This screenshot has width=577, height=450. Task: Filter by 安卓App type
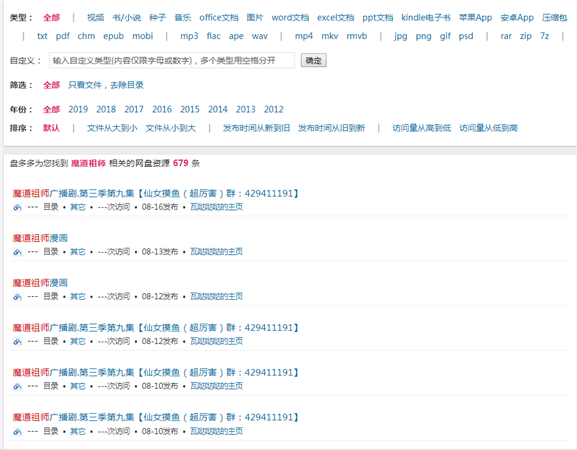pyautogui.click(x=517, y=18)
